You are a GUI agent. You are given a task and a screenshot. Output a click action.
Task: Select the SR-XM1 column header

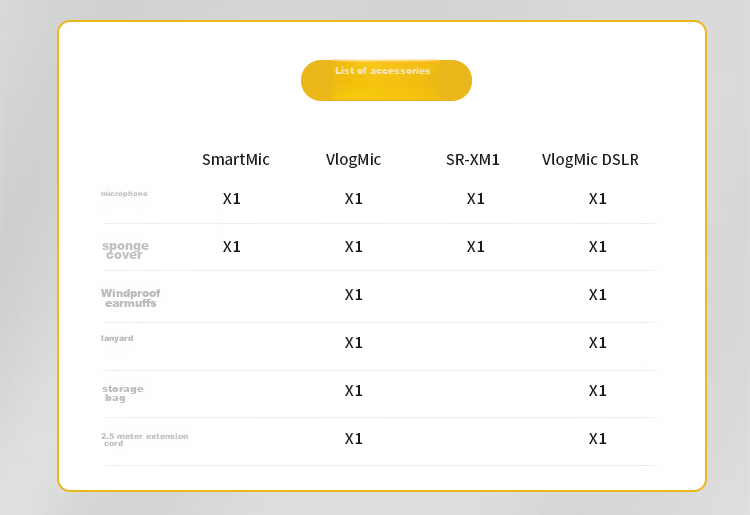point(473,159)
